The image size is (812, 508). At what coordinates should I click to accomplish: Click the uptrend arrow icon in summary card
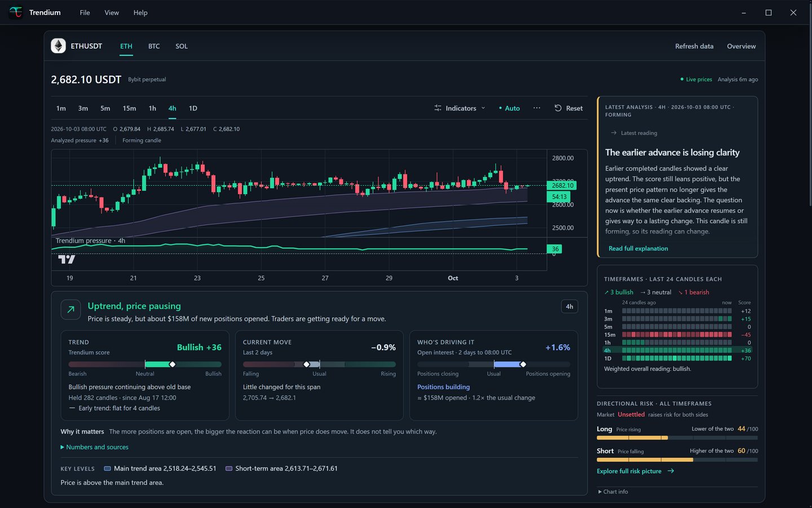(70, 309)
